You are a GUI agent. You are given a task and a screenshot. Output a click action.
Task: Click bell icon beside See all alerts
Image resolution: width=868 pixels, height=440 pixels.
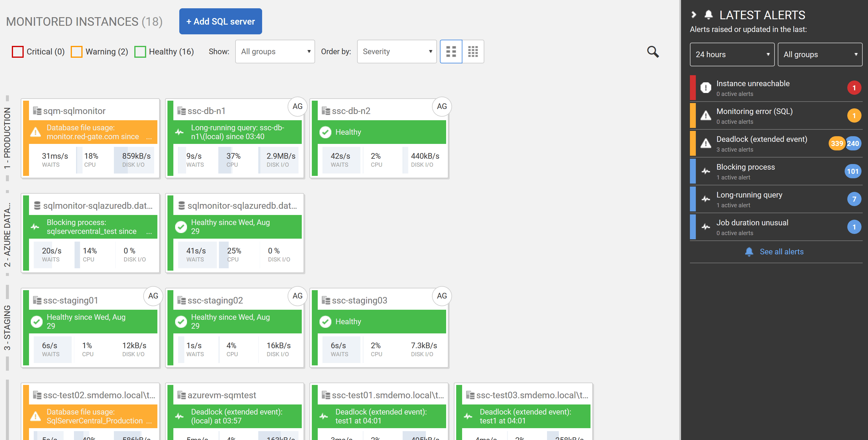tap(749, 252)
